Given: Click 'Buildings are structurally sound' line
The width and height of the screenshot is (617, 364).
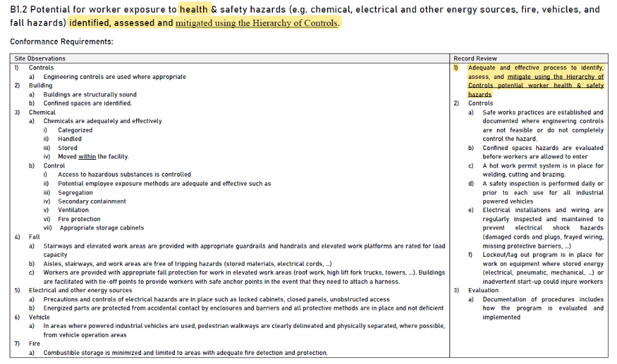Looking at the screenshot, I should [x=90, y=95].
